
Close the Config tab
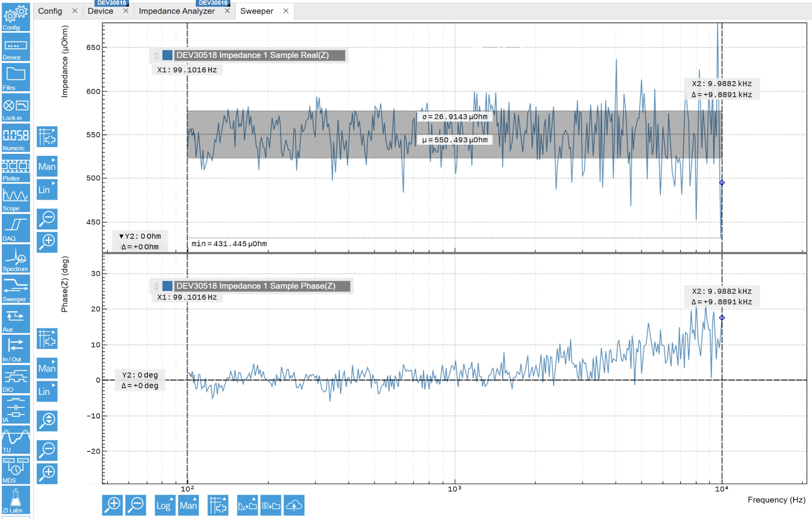[75, 11]
